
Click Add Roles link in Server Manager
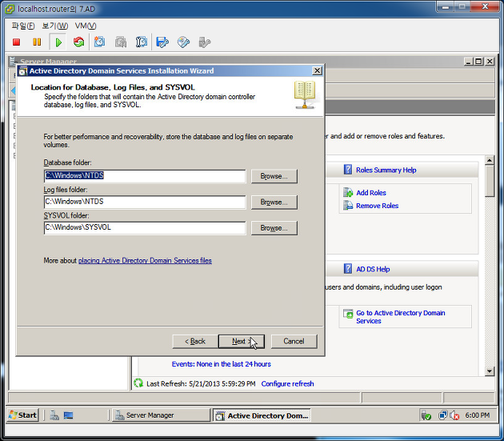click(x=371, y=193)
